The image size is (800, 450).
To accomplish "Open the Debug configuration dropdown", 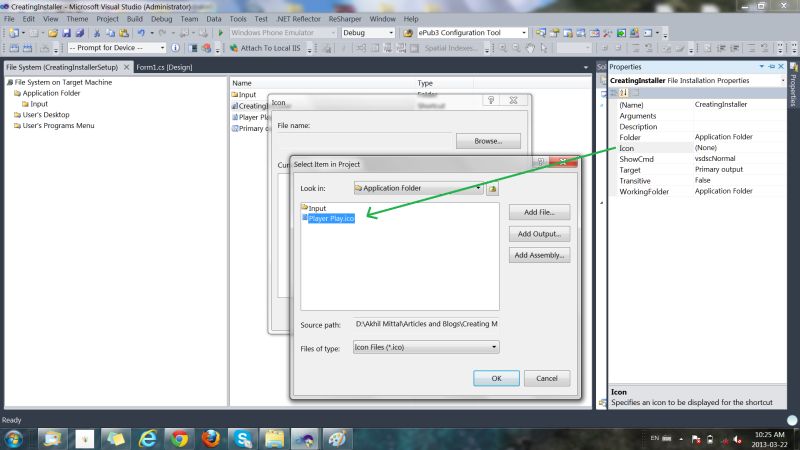I will coord(368,33).
